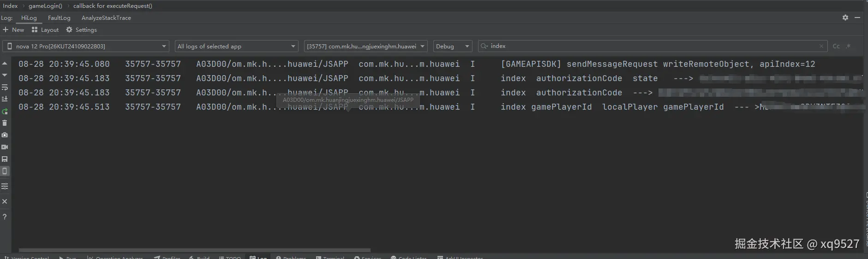Open the Code Linter tool window
Image resolution: width=868 pixels, height=259 pixels.
409,257
